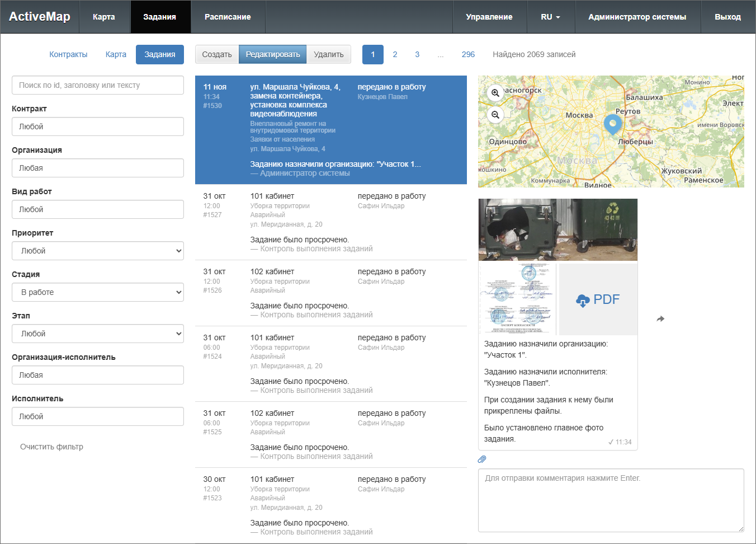Screen dimensions: 756x544
Task: Zoom in on the map
Action: pyautogui.click(x=495, y=93)
